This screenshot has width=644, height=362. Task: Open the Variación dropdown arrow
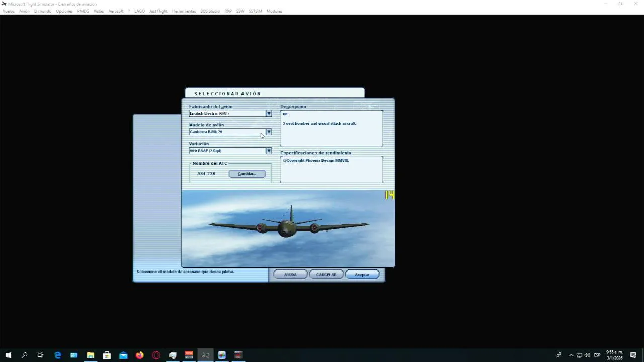(269, 151)
